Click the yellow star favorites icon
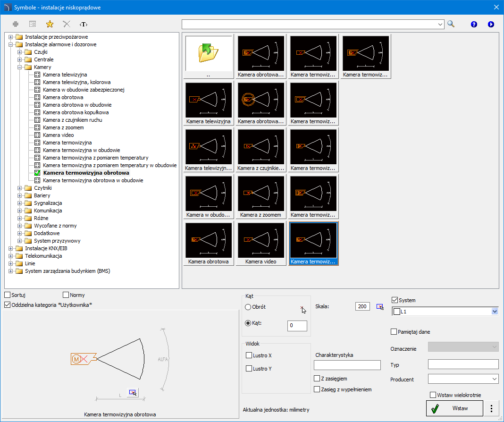The image size is (504, 422). (49, 24)
